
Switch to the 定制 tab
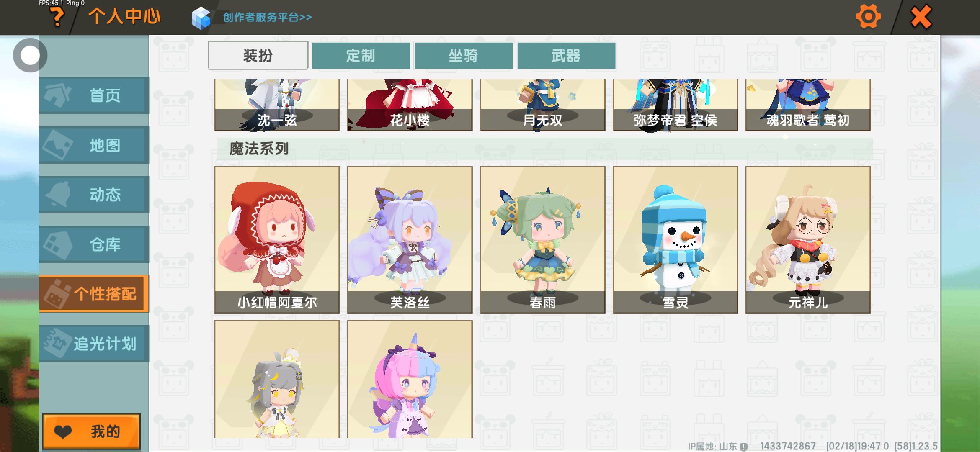(x=361, y=55)
